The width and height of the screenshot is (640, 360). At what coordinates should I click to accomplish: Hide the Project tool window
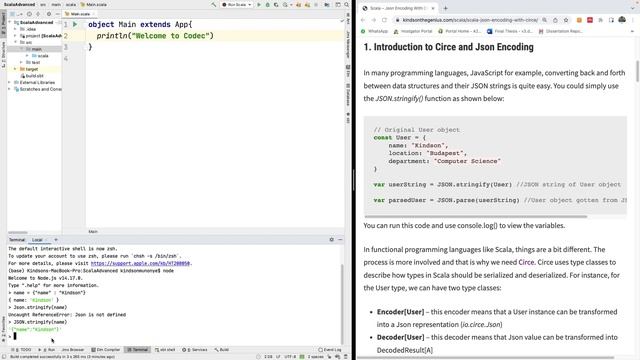[x=58, y=14]
